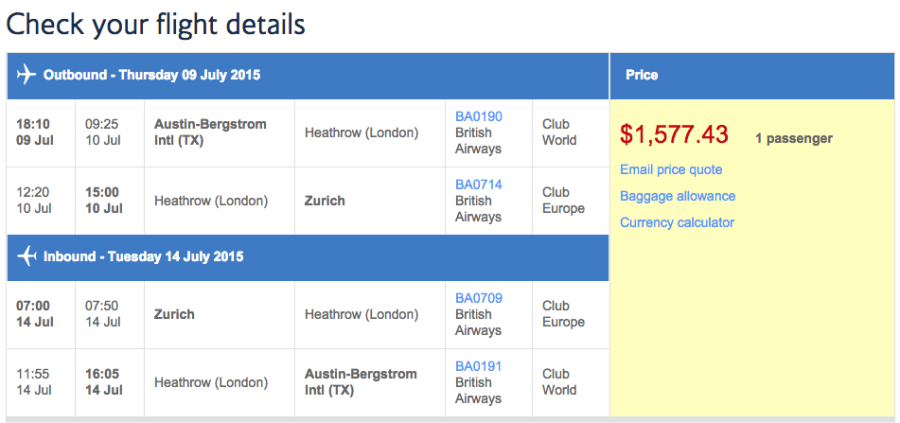
Task: Click the Check your flight details heading
Action: (156, 23)
